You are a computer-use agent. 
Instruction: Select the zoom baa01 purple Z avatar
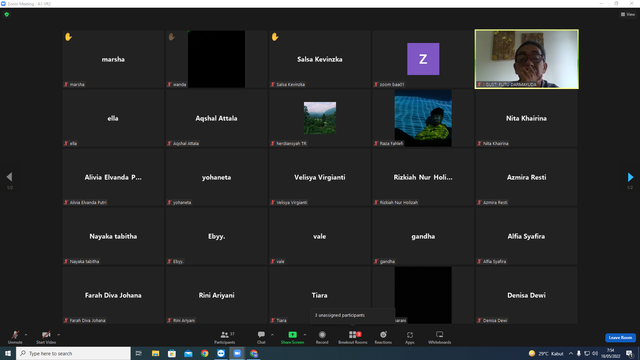tap(423, 59)
